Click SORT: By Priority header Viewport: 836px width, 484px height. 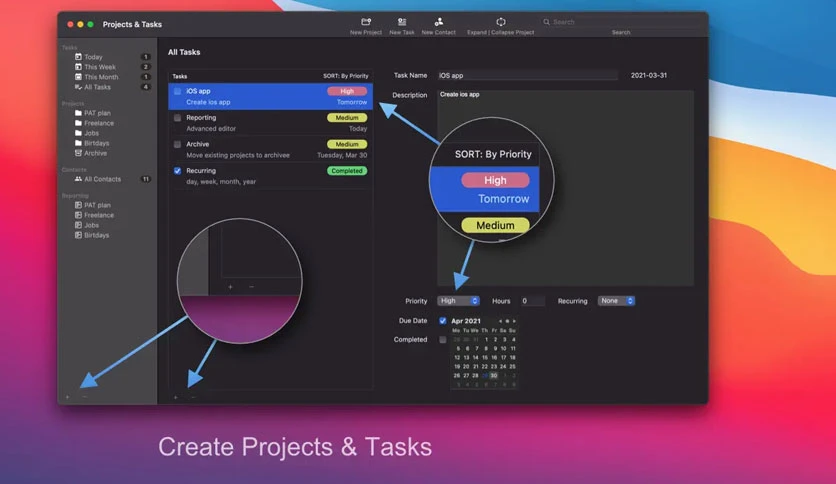(x=345, y=76)
